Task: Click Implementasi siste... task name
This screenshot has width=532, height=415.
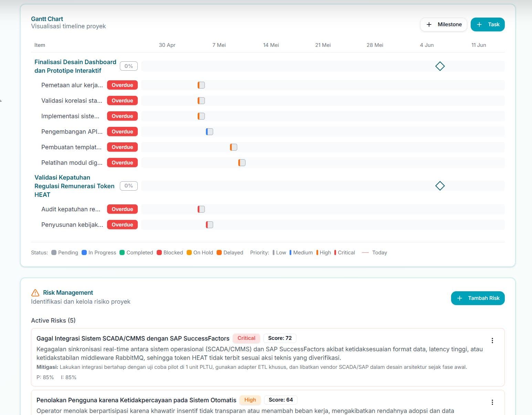Action: click(x=70, y=116)
